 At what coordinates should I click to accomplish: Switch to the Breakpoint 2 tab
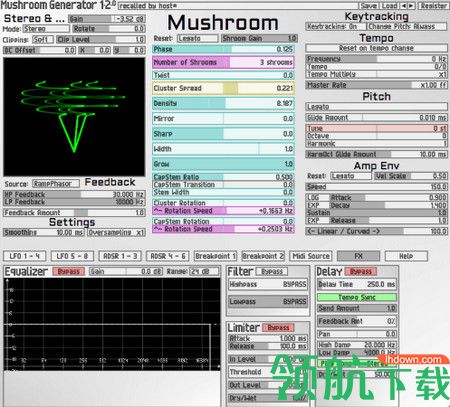click(263, 256)
